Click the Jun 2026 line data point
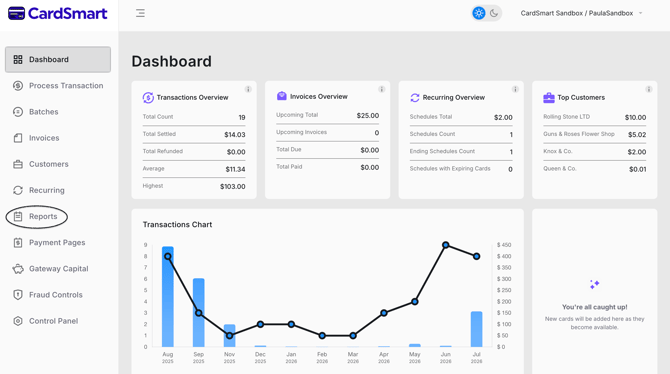Image resolution: width=670 pixels, height=374 pixels. click(446, 245)
